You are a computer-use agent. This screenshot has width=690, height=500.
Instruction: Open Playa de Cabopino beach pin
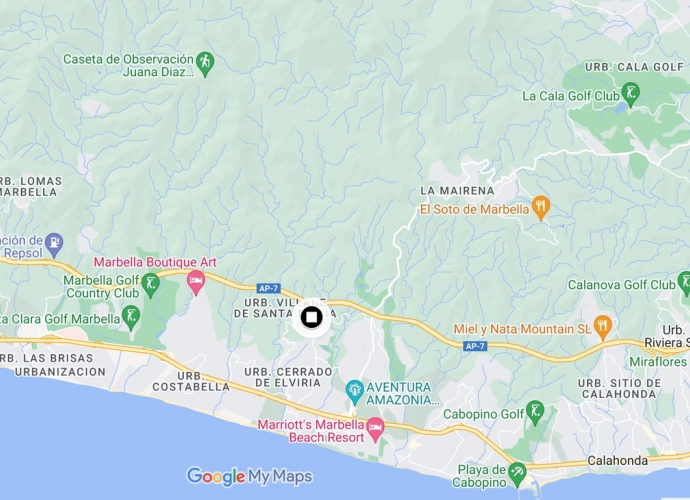click(517, 475)
